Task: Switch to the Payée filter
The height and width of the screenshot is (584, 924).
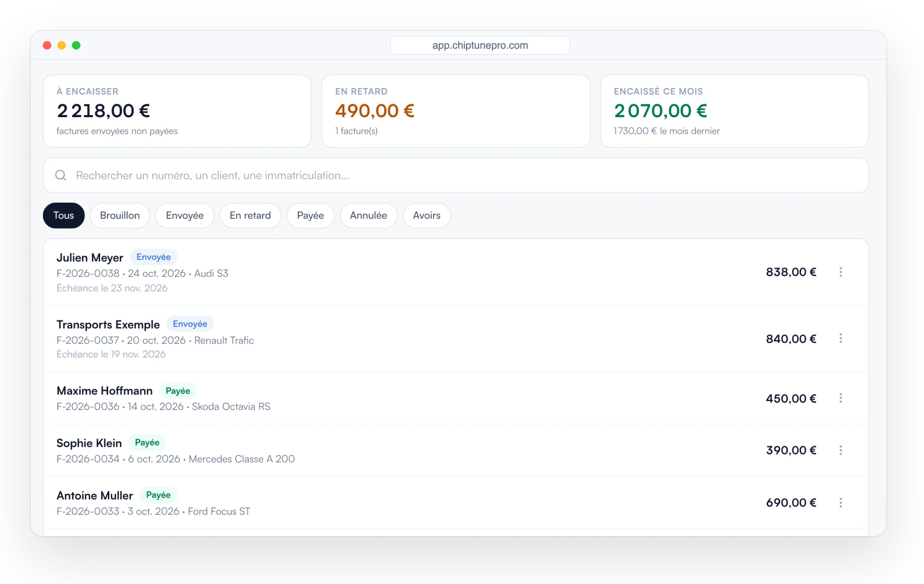Action: (311, 215)
